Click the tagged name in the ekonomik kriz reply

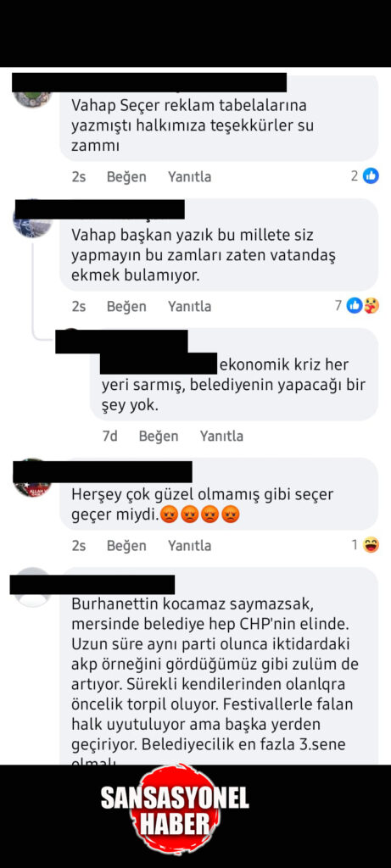[159, 363]
